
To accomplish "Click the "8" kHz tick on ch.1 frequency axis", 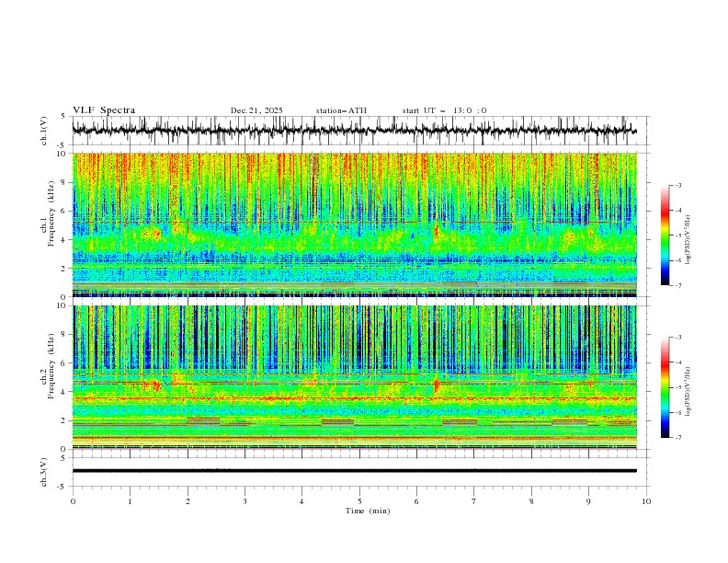I will point(65,182).
